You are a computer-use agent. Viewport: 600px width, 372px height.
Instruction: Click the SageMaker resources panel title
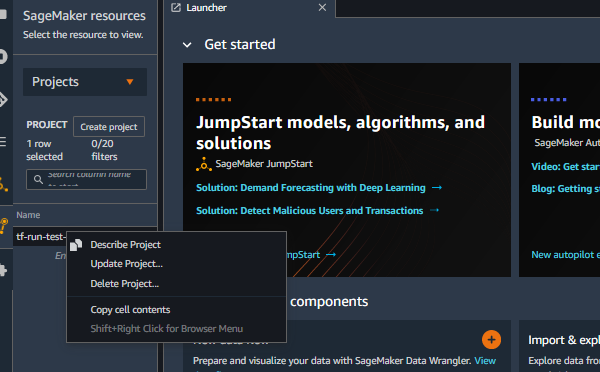pos(84,16)
